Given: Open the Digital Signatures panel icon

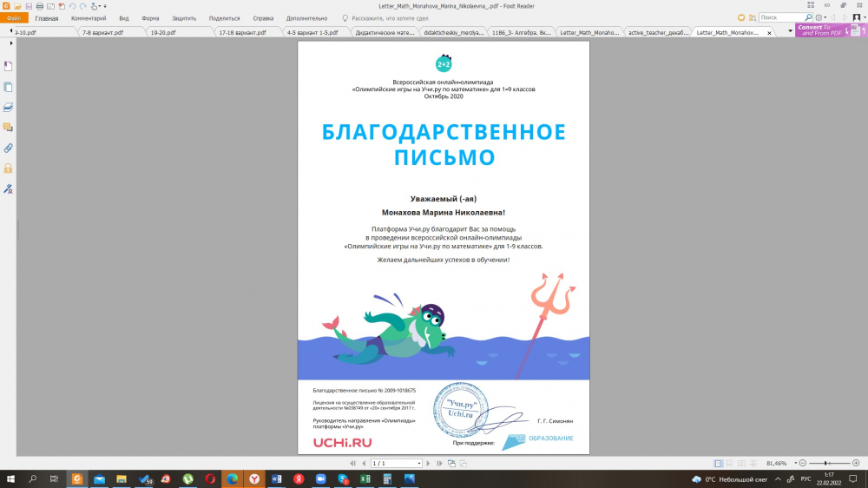Looking at the screenshot, I should tap(9, 189).
